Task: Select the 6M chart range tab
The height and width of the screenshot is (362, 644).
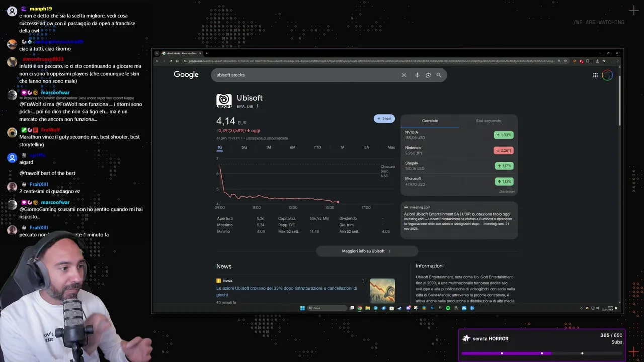Action: click(x=292, y=147)
